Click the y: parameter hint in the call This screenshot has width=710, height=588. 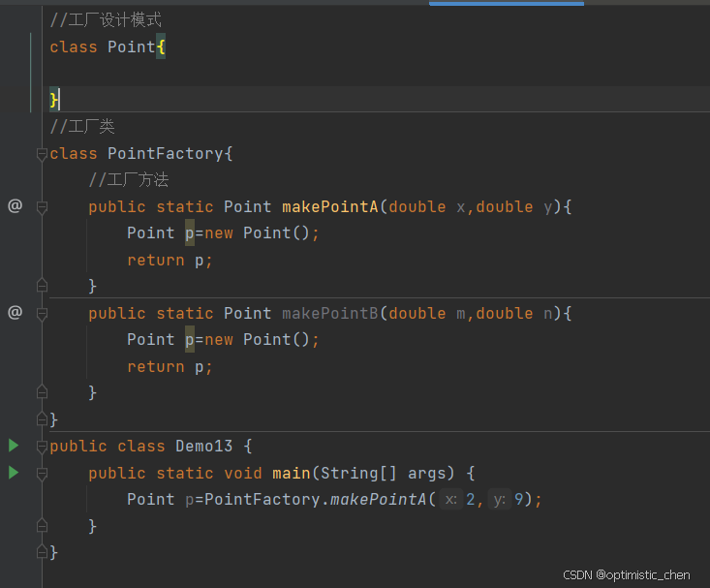coord(500,499)
